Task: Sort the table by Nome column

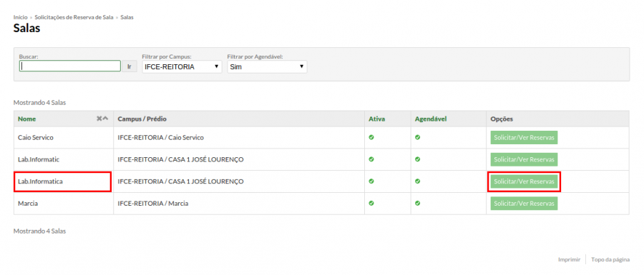Action: [26, 119]
